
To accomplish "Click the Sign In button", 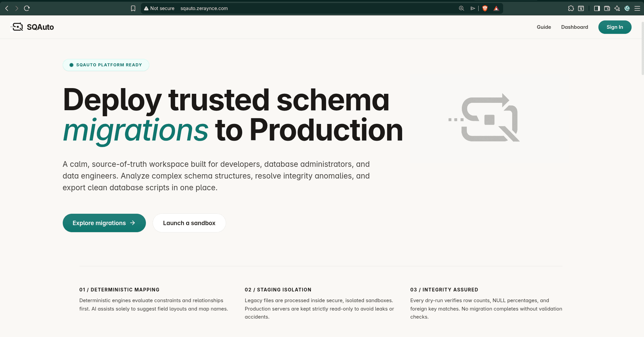I will click(615, 27).
